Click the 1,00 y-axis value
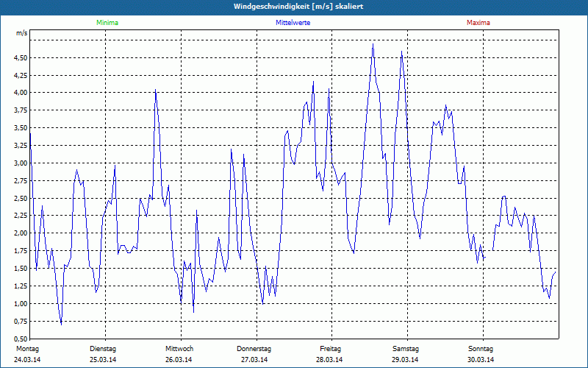This screenshot has width=588, height=368. [x=21, y=304]
